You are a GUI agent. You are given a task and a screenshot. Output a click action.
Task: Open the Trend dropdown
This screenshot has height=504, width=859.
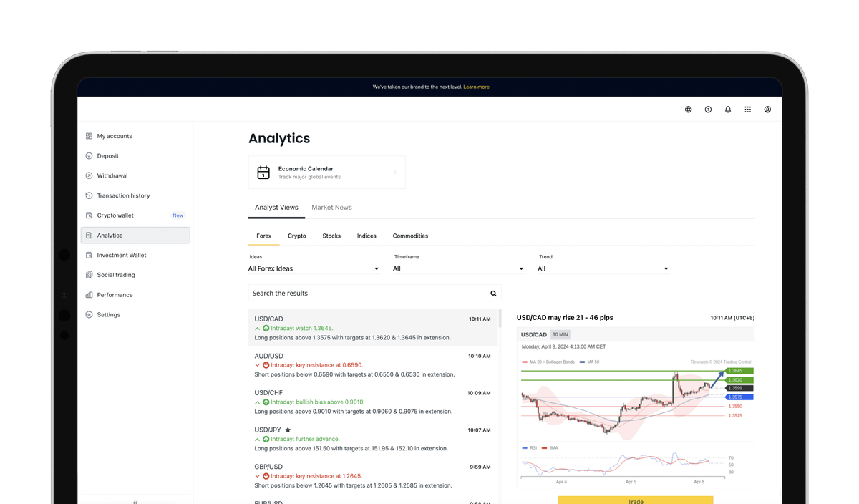(x=603, y=268)
